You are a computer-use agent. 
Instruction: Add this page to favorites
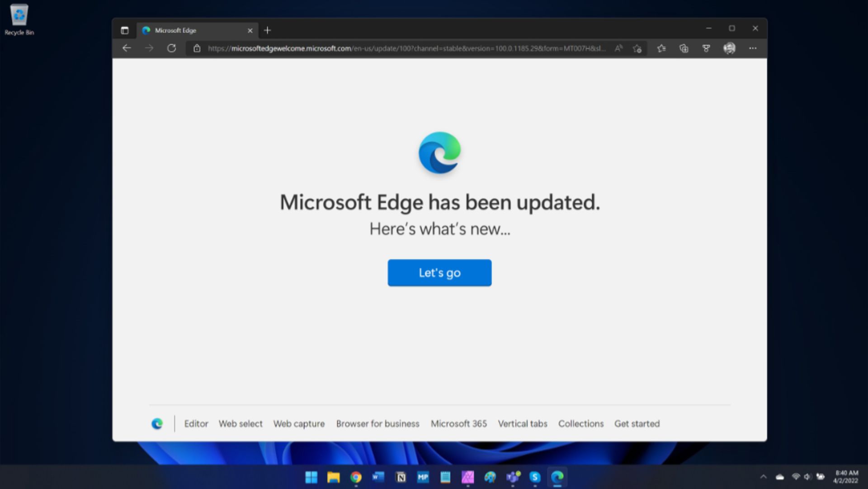637,48
